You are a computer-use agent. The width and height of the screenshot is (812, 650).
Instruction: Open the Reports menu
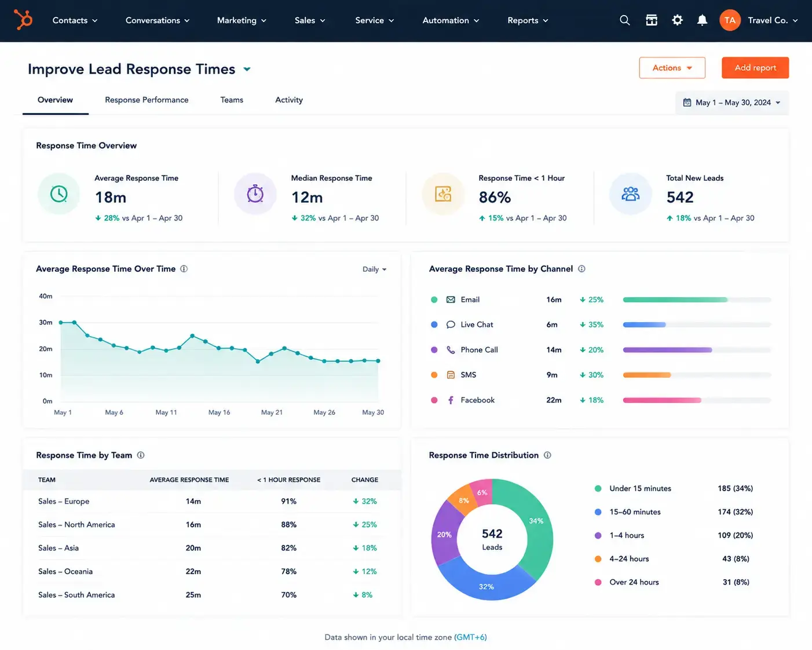tap(528, 20)
